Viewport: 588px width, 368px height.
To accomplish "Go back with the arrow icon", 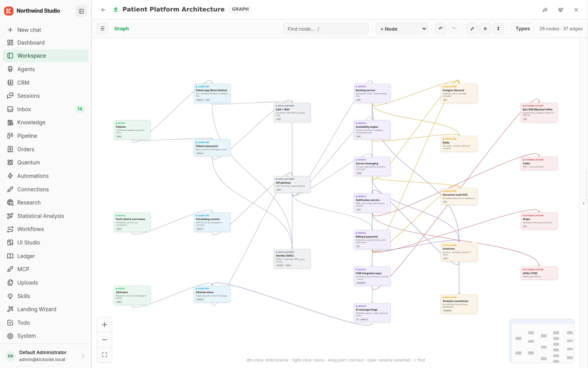I will coord(103,10).
